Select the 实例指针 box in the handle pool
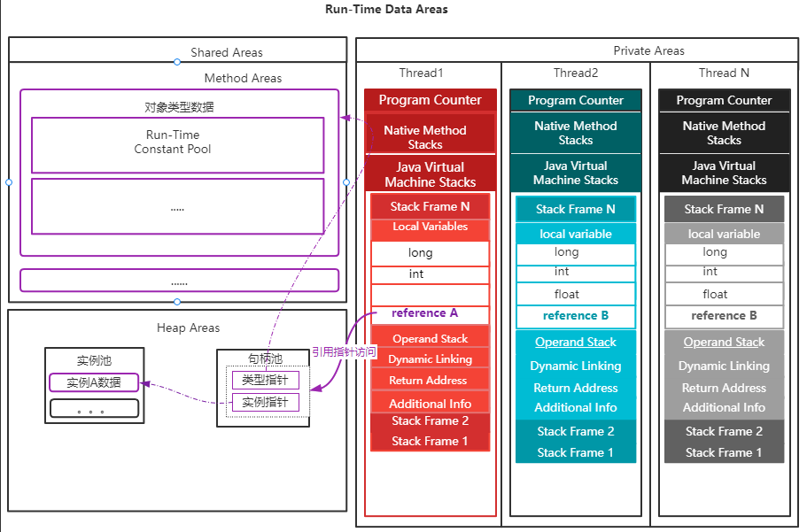The width and height of the screenshot is (807, 532). (265, 403)
